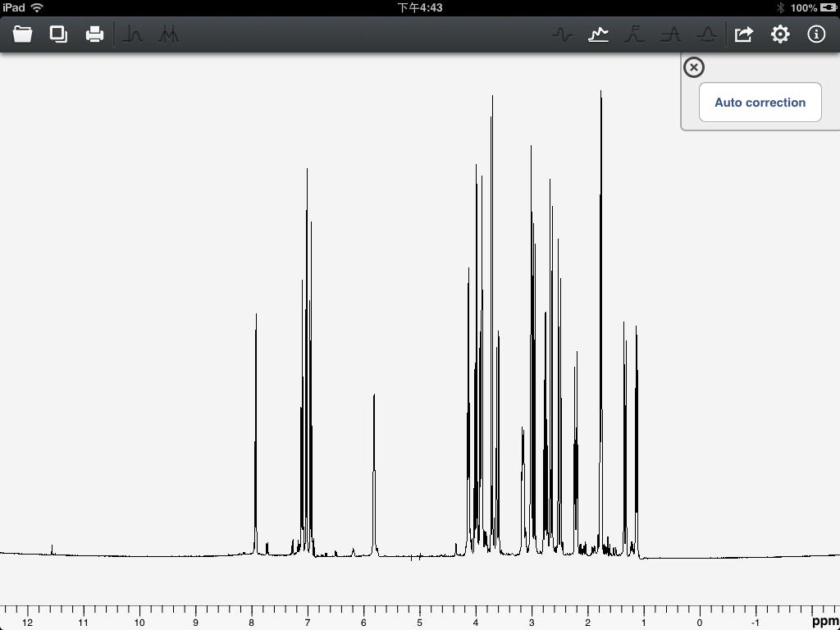
Task: Click the 6 tick label on axis
Action: [363, 623]
